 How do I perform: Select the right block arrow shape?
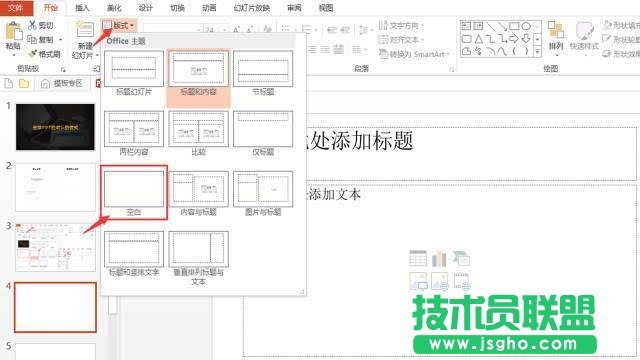coord(514,39)
